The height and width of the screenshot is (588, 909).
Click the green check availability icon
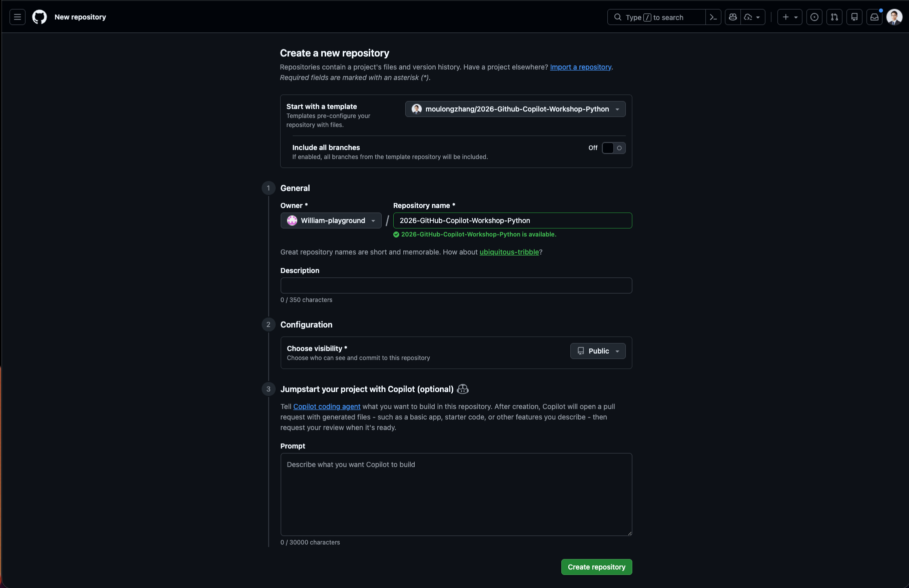(396, 234)
